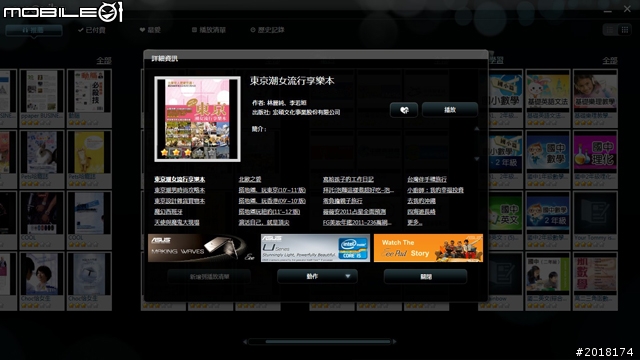This screenshot has height=360, width=640.
Task: Open link 搭地鐵.玩香港(09'~10'版)
Action: (272, 201)
